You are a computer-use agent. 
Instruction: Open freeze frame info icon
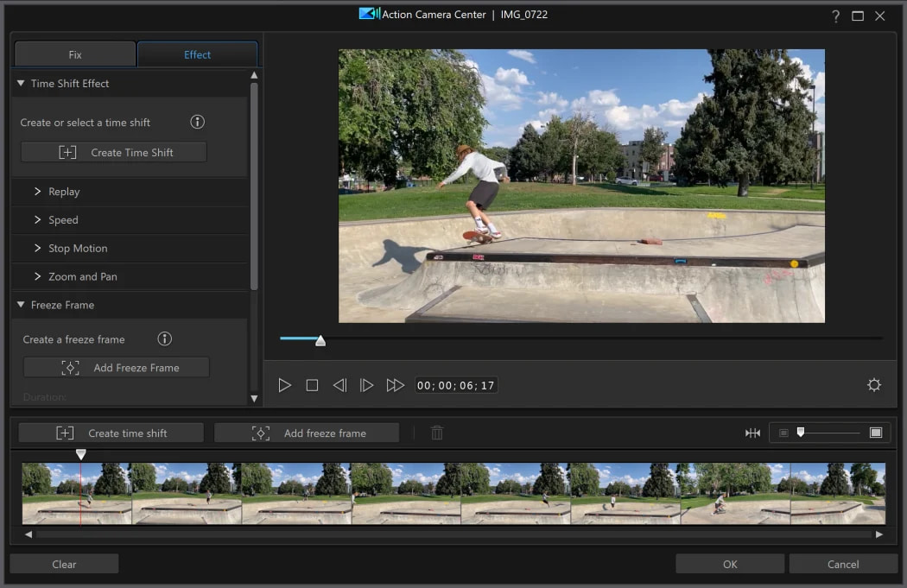[165, 338]
